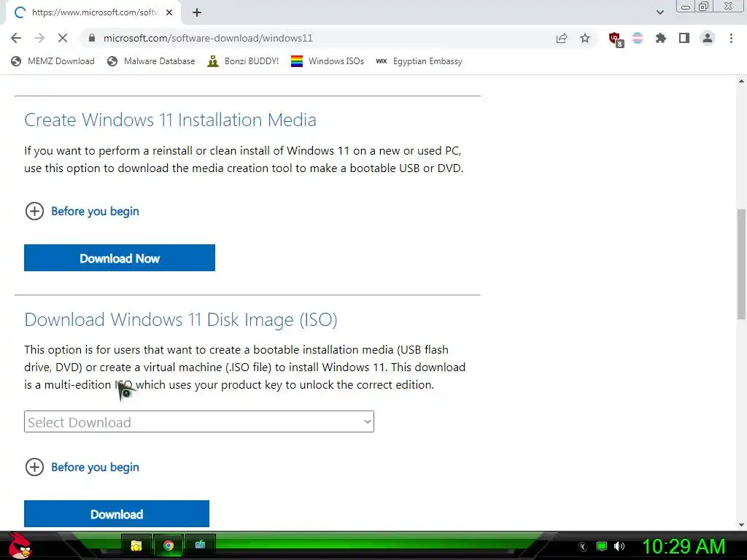Close the microsoft.com tab
Screen dimensions: 747x560
pos(169,12)
